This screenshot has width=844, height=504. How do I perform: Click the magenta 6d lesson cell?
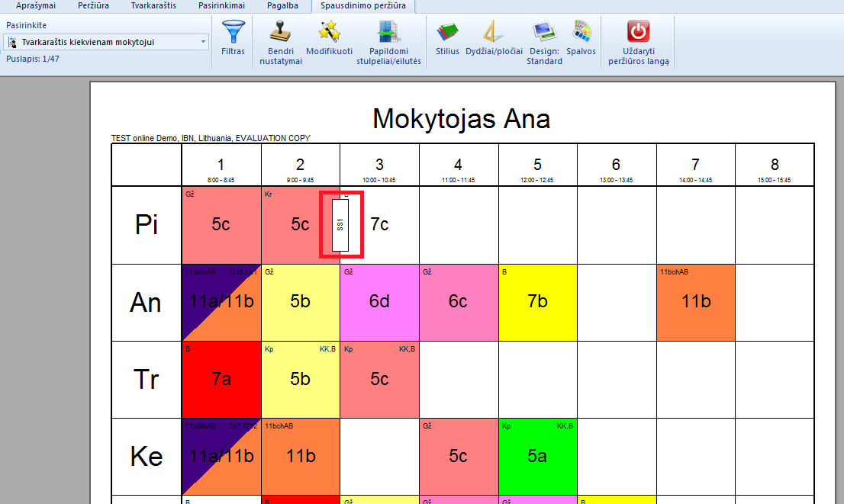click(379, 302)
